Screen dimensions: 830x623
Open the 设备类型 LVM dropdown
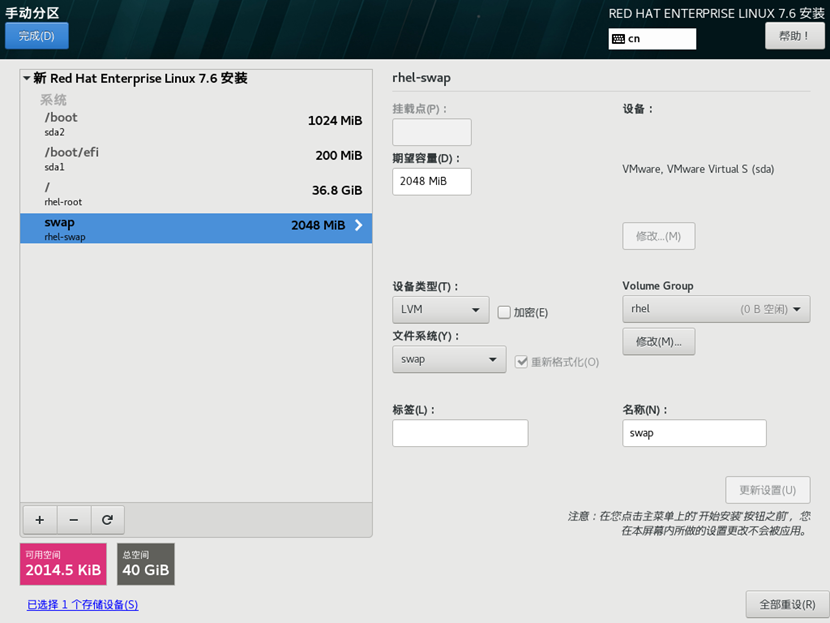point(440,310)
